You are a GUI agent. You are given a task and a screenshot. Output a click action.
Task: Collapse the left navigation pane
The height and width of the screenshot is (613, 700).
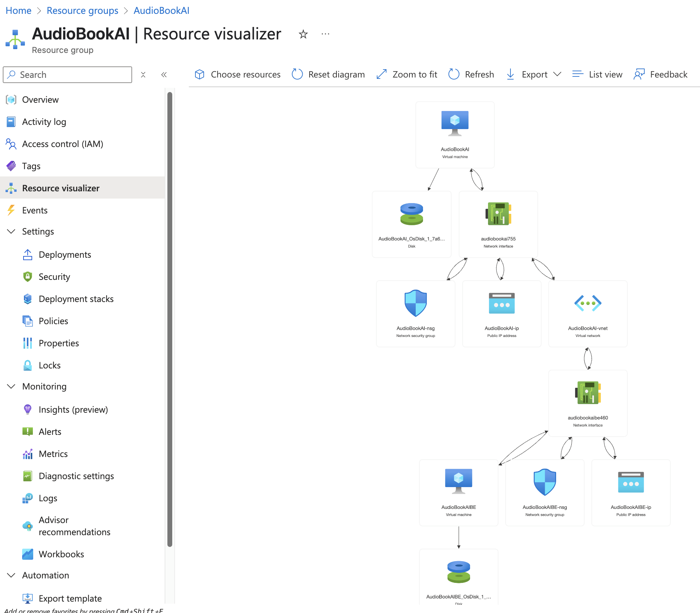164,74
